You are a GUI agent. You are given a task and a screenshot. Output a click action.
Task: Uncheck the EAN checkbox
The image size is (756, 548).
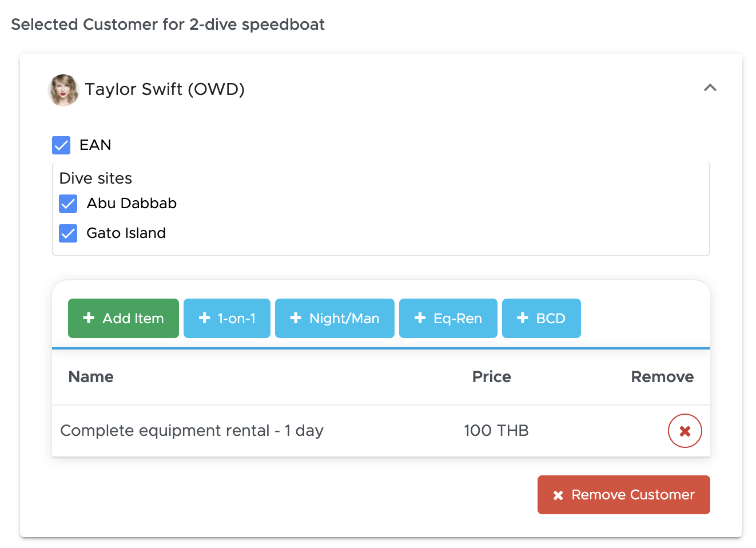click(61, 145)
